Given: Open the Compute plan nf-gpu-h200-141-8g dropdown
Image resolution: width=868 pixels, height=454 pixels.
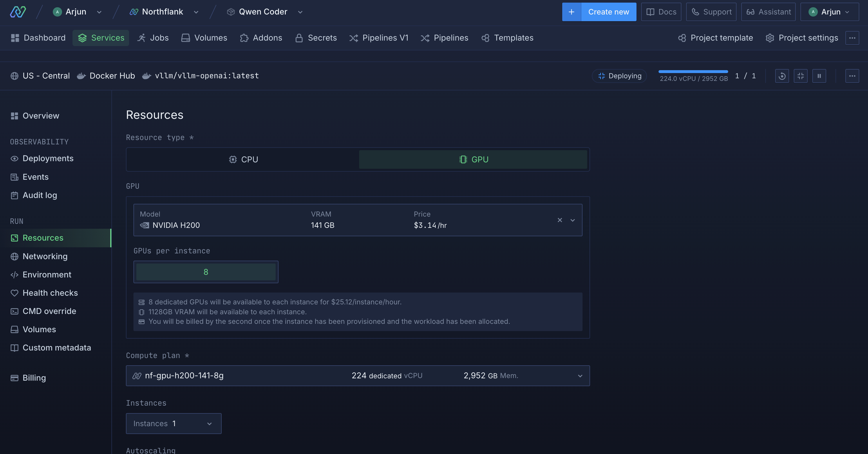Looking at the screenshot, I should click(358, 375).
